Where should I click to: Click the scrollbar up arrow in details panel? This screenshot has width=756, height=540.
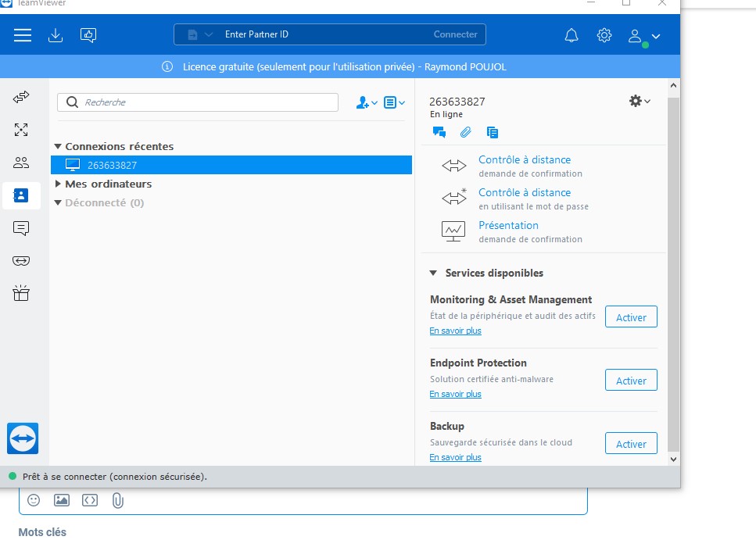tap(674, 85)
